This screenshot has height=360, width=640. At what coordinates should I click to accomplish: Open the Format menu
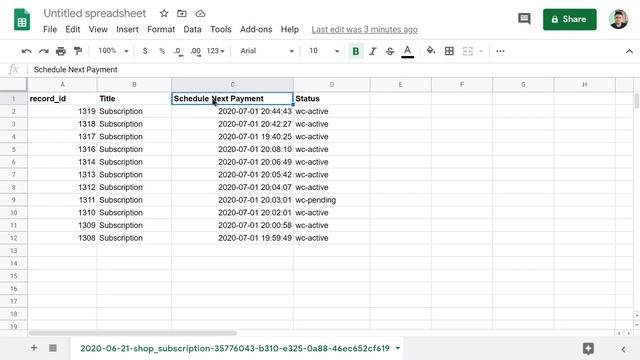tap(161, 29)
